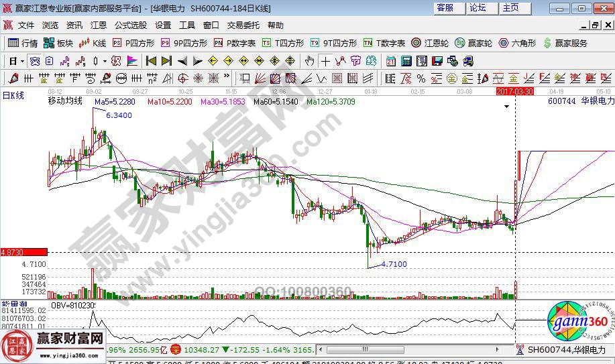The image size is (615, 364).
Task: Click the 2017-03-30 date marker
Action: 514,90
